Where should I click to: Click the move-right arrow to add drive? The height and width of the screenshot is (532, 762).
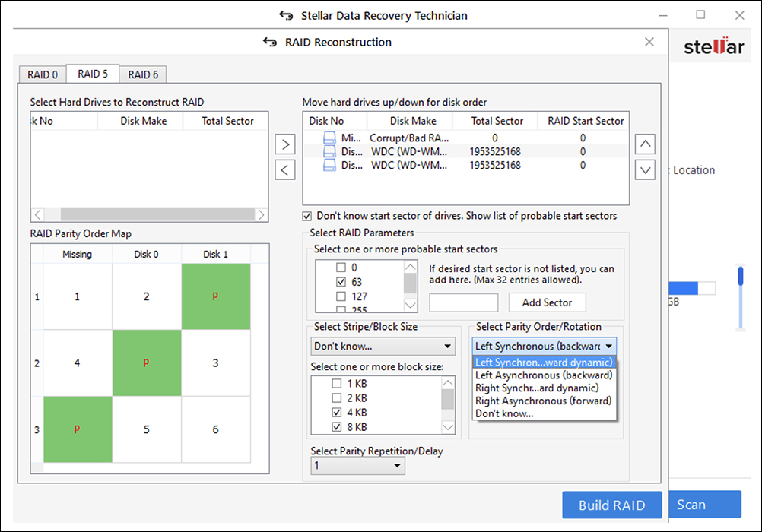coord(285,144)
